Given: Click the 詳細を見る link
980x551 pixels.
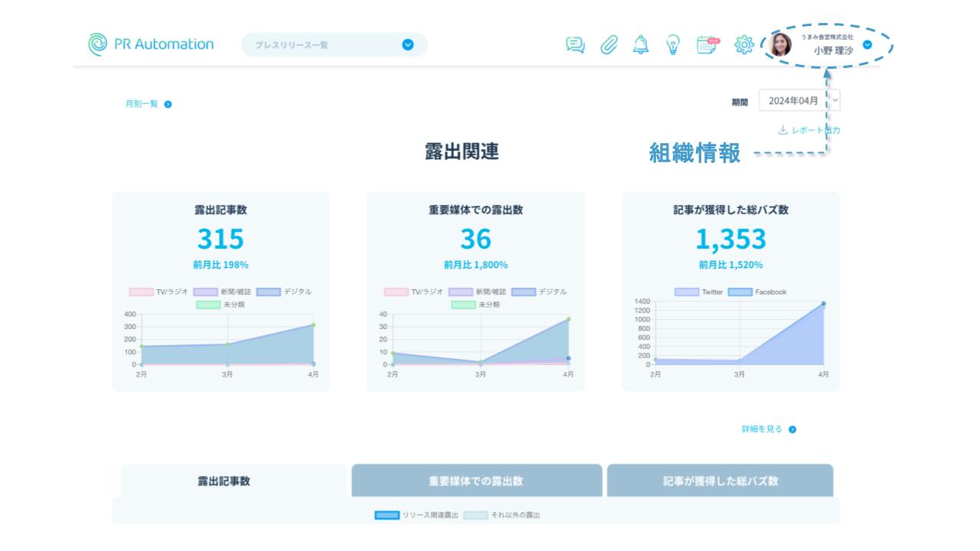Looking at the screenshot, I should coord(769,429).
